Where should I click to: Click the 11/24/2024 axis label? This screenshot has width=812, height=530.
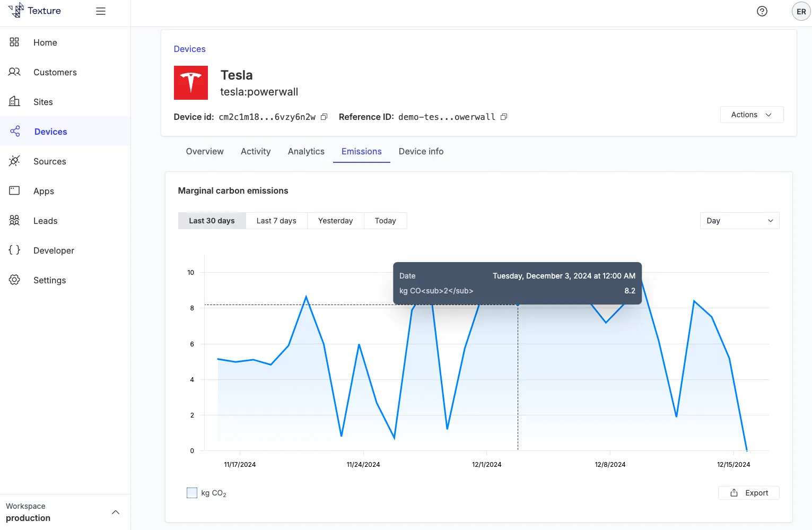pyautogui.click(x=363, y=464)
